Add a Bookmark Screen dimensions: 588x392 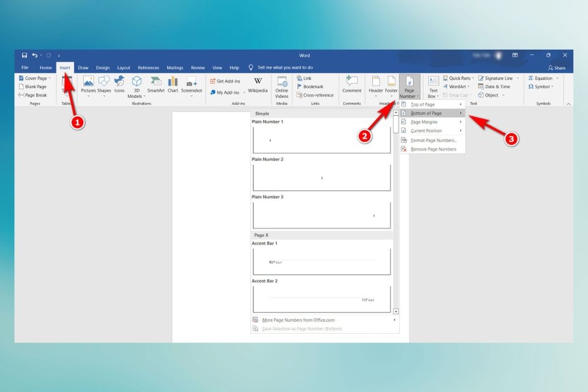[310, 86]
